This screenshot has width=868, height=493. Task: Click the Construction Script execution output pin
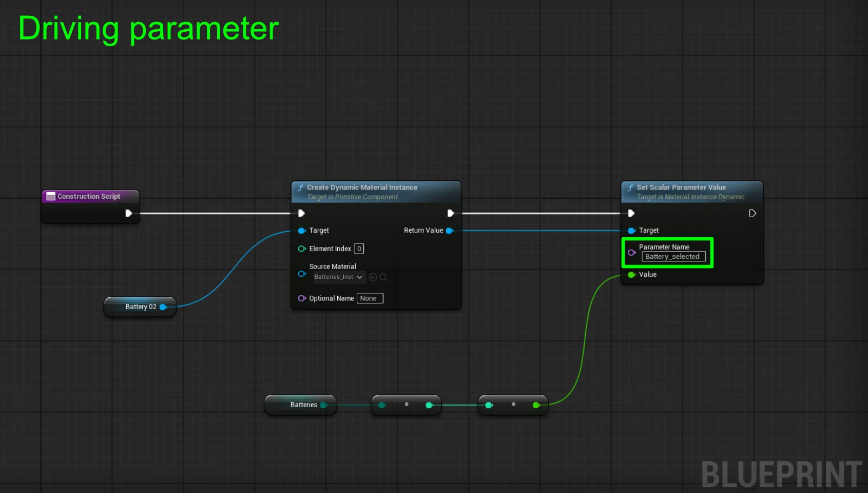click(x=128, y=213)
